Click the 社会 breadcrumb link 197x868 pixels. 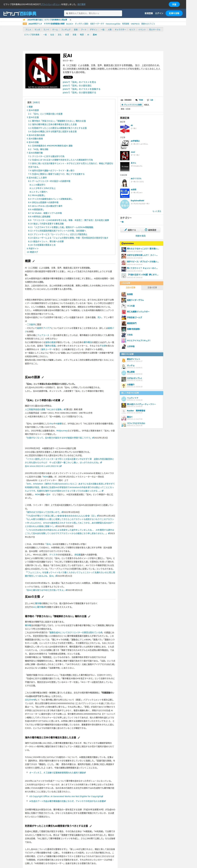52,34
